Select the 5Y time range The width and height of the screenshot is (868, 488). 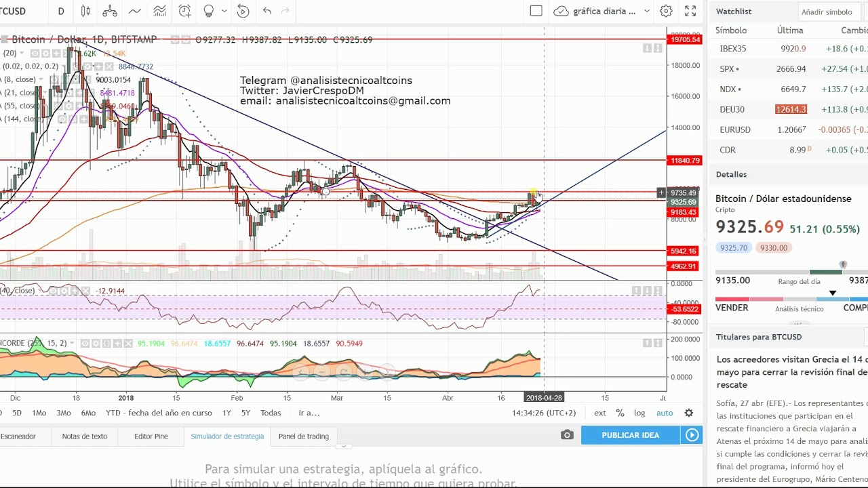pos(245,413)
